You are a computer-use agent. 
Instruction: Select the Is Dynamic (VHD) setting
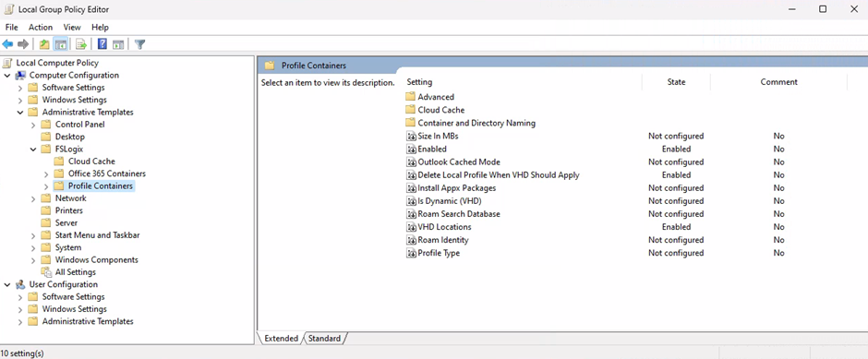[450, 201]
